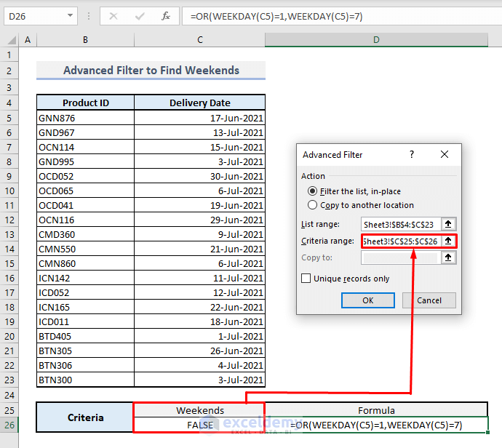Select row 1 header
This screenshot has height=448, width=502.
coord(9,55)
